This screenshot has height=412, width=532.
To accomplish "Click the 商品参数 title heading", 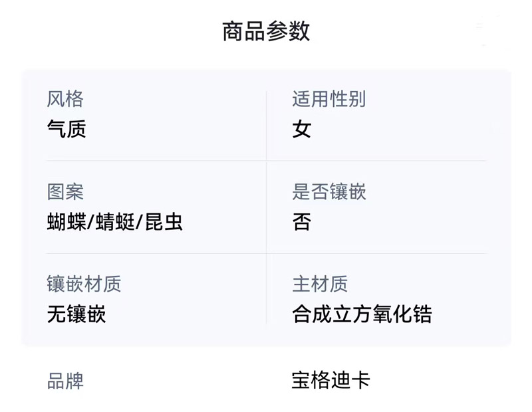I will [266, 31].
